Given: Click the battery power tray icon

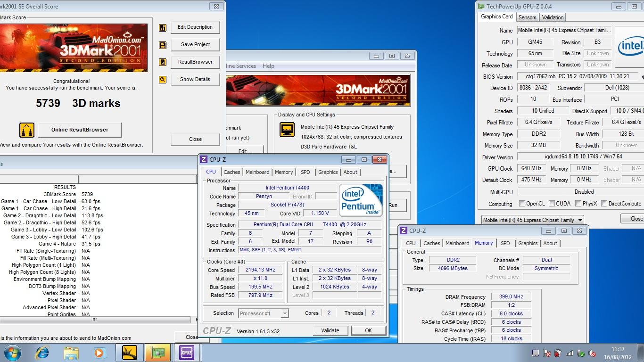Looking at the screenshot, I should pos(558,353).
